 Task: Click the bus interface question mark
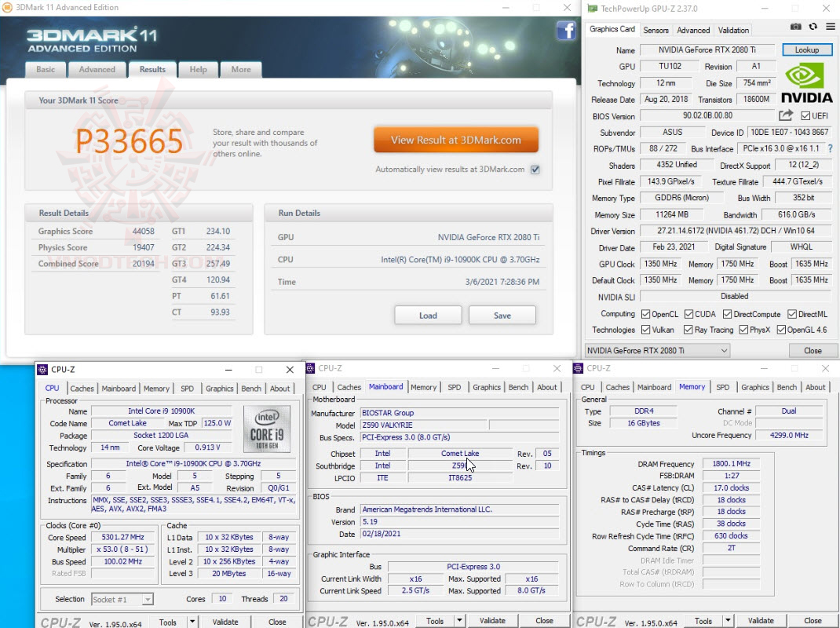831,148
